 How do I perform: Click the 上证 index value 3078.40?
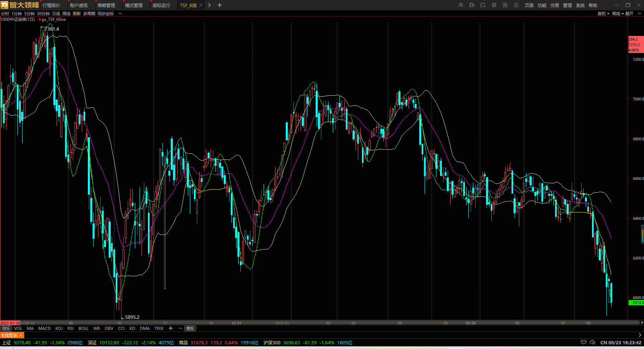tap(22, 343)
